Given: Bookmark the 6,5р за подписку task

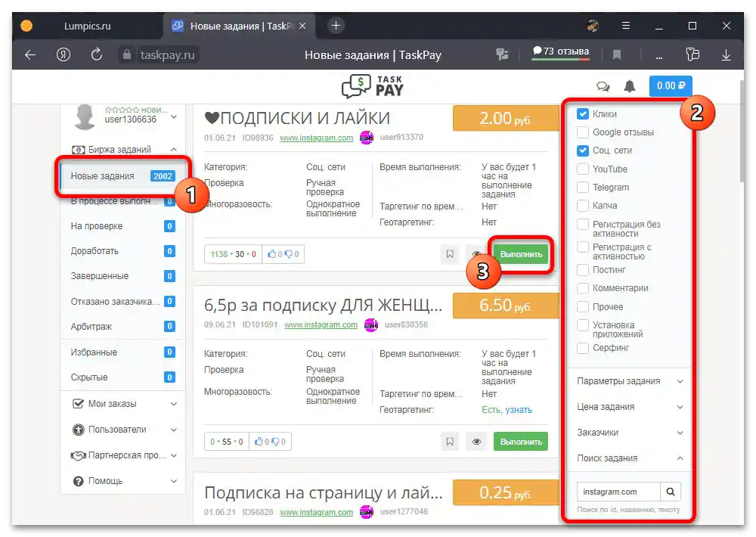Looking at the screenshot, I should [450, 442].
